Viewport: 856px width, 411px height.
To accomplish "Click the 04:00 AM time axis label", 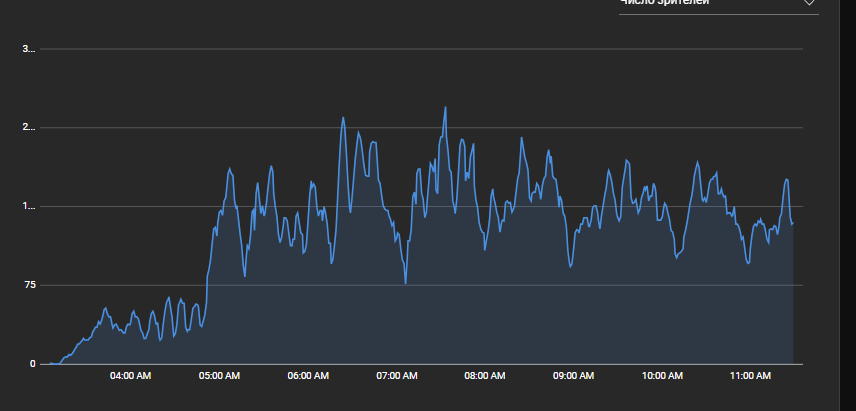I will click(130, 376).
